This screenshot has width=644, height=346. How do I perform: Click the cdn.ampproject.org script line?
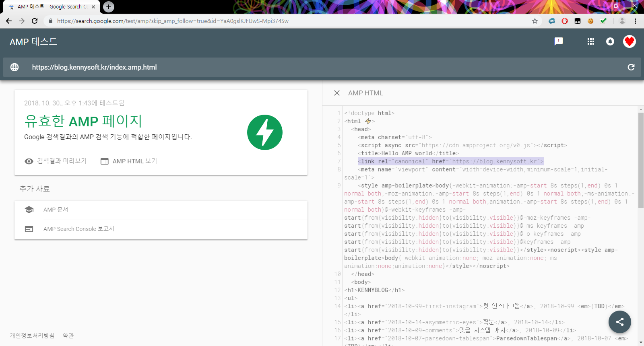[x=462, y=145]
